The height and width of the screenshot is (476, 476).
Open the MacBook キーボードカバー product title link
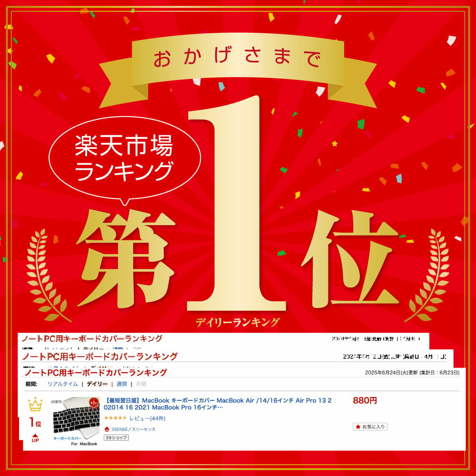218,404
